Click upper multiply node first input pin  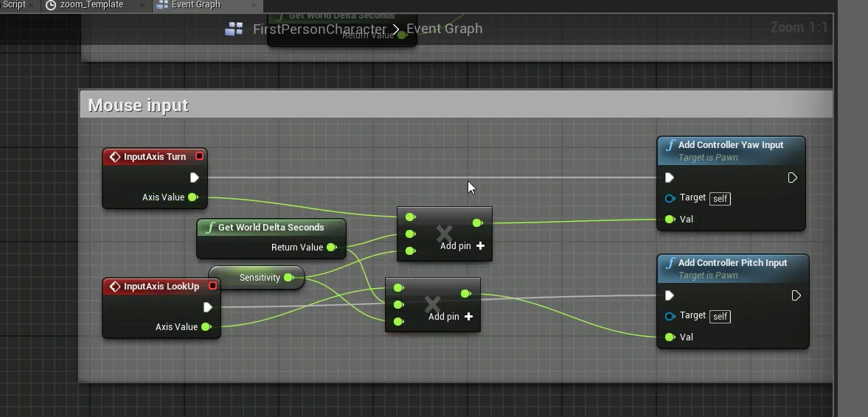410,217
